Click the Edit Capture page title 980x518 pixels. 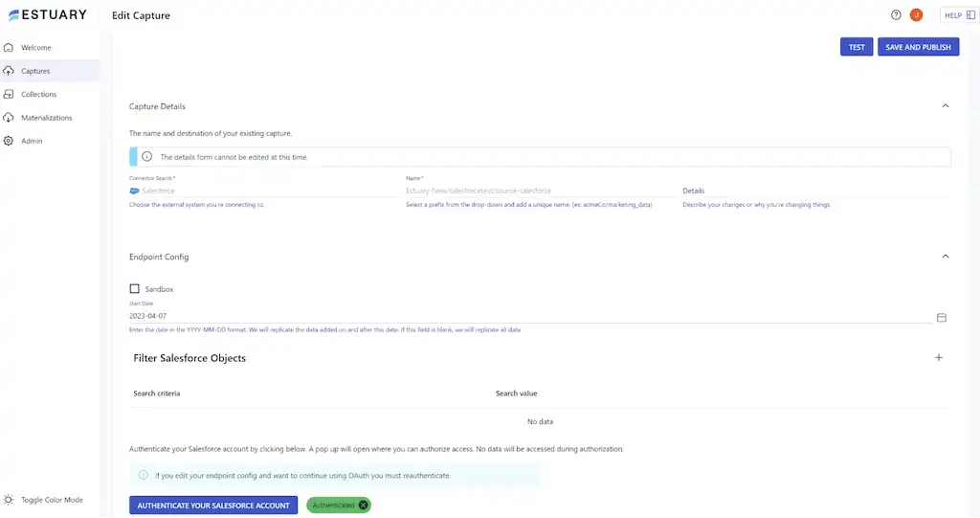tap(141, 15)
